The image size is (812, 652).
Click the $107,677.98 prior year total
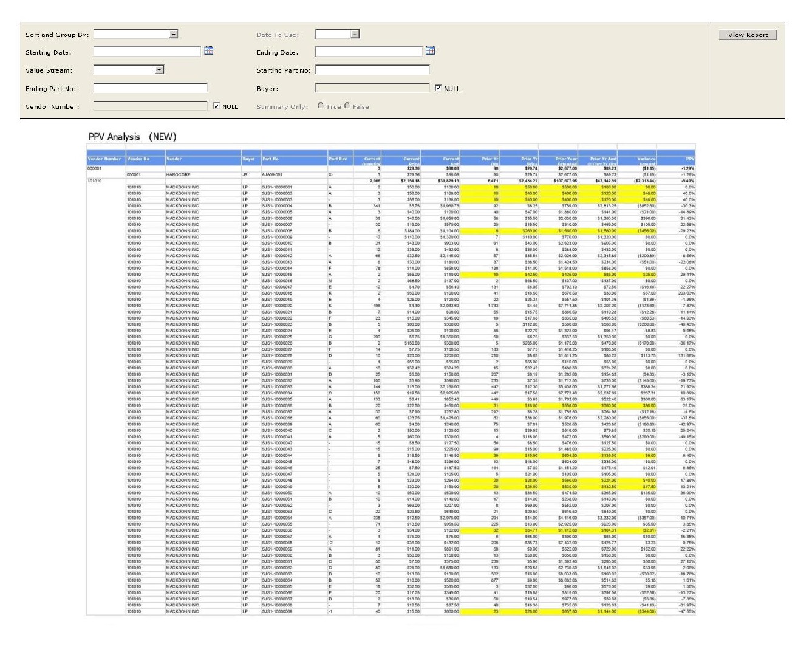click(565, 180)
